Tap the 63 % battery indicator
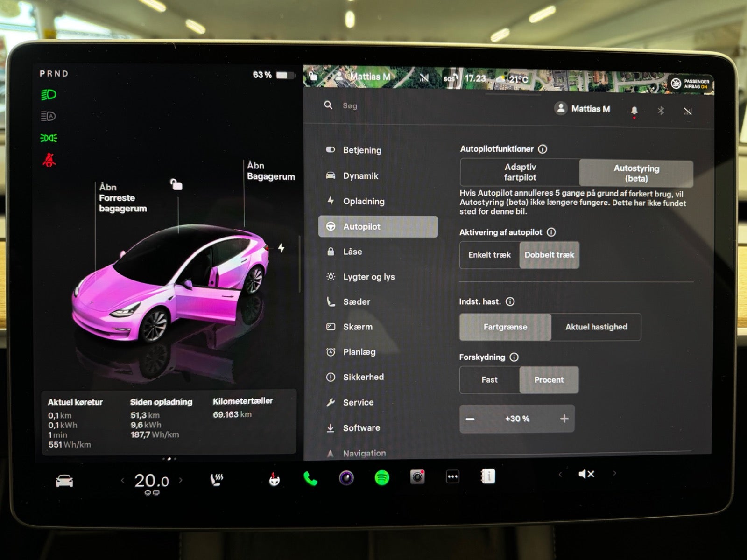This screenshot has height=560, width=747. point(274,75)
